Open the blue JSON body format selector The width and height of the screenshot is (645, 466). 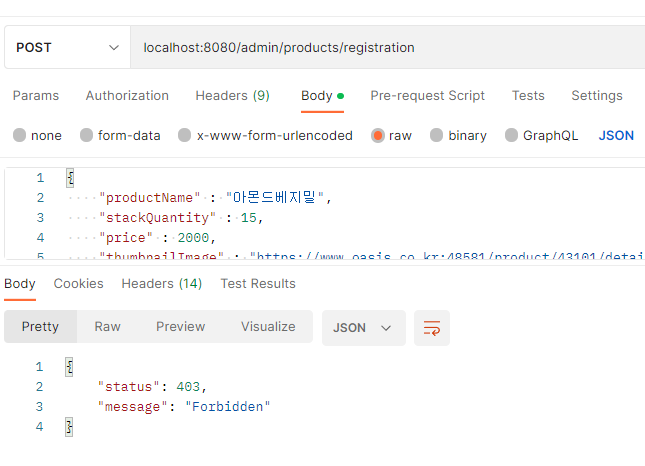pyautogui.click(x=616, y=135)
